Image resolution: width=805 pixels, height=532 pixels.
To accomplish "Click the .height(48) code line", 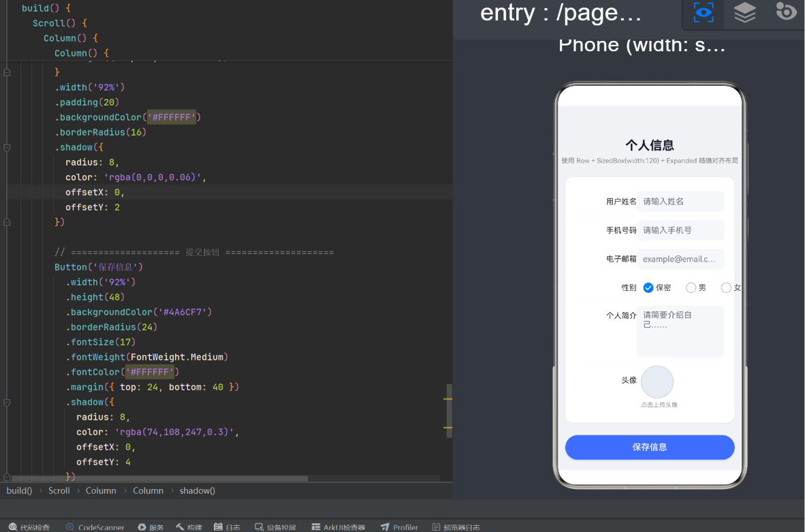I will pyautogui.click(x=95, y=297).
